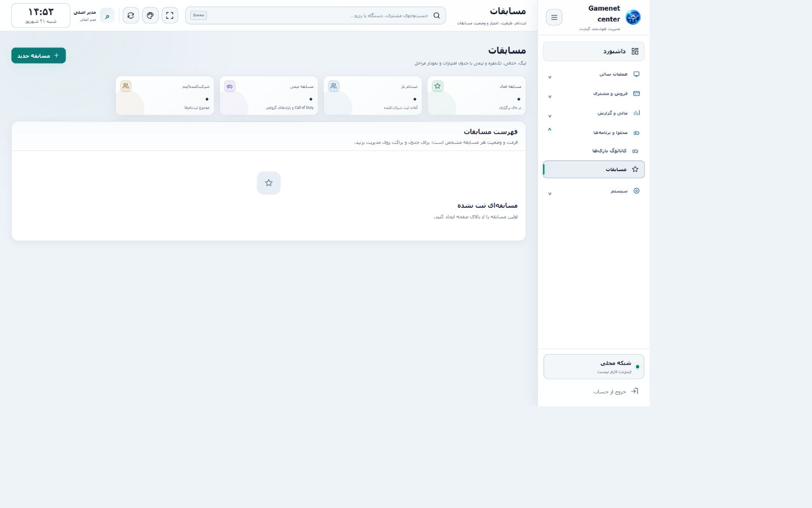Select مسابقات sidebar item
This screenshot has width=812, height=508.
tap(594, 169)
